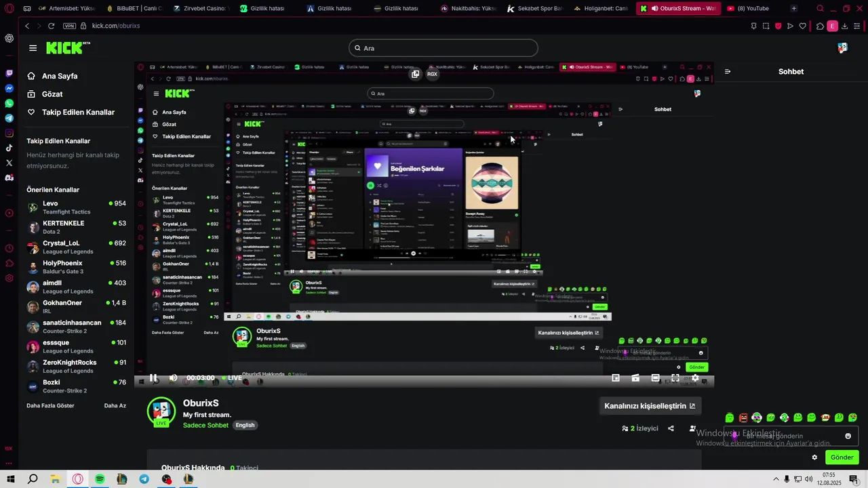The image size is (868, 488).
Task: Open TikTok in Opera sidebar
Action: pyautogui.click(x=9, y=148)
